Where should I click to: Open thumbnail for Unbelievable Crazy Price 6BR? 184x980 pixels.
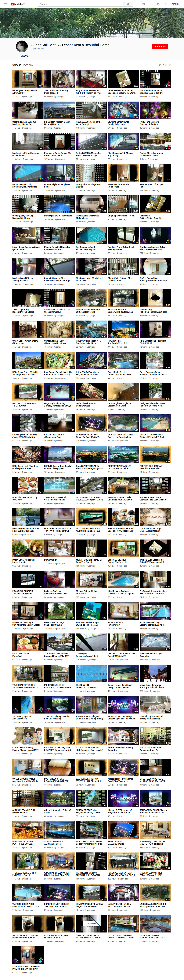(91, 204)
